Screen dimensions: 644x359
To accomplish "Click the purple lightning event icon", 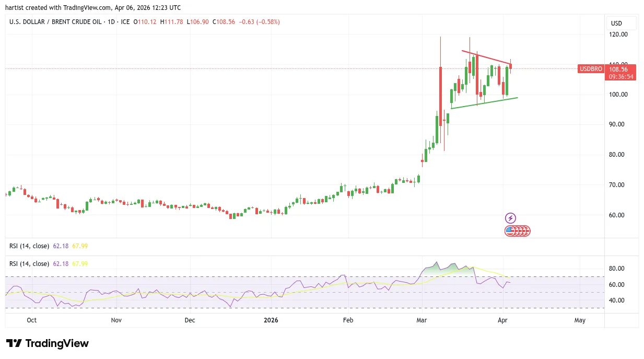I will (511, 218).
